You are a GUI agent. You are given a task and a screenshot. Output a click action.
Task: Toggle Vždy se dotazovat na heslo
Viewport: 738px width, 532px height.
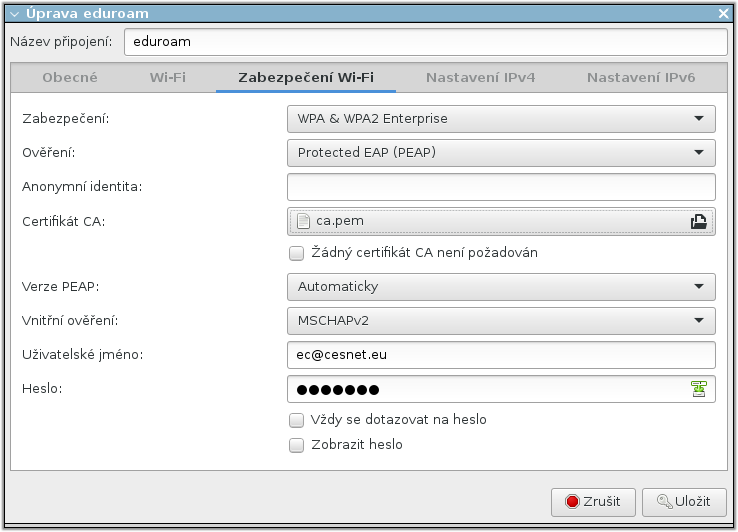(297, 420)
